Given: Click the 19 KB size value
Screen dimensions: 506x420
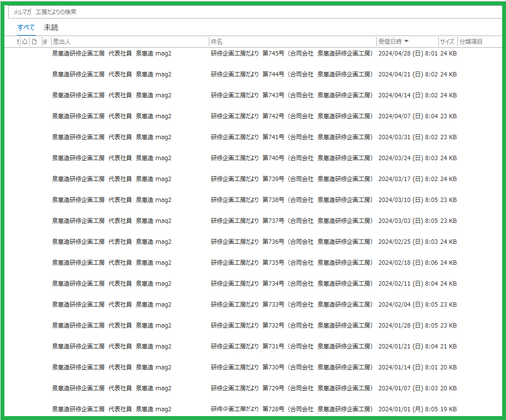Looking at the screenshot, I should click(449, 409).
